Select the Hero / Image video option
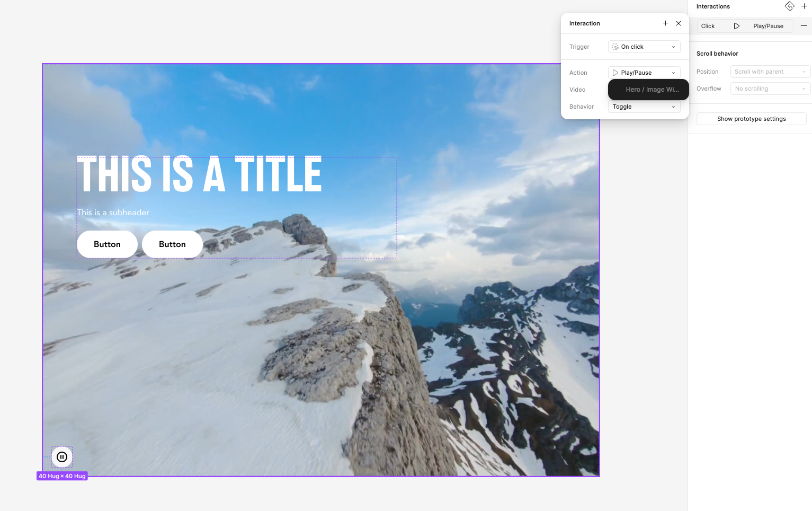The width and height of the screenshot is (812, 511). pos(648,90)
